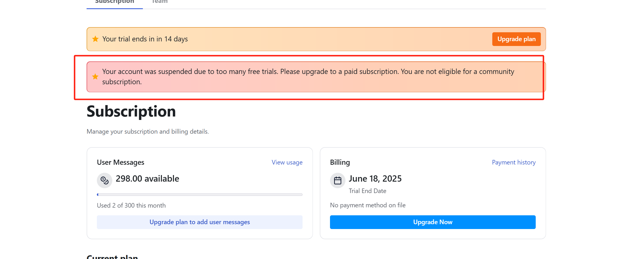
Task: Click the Subscription page heading
Action: pyautogui.click(x=131, y=111)
